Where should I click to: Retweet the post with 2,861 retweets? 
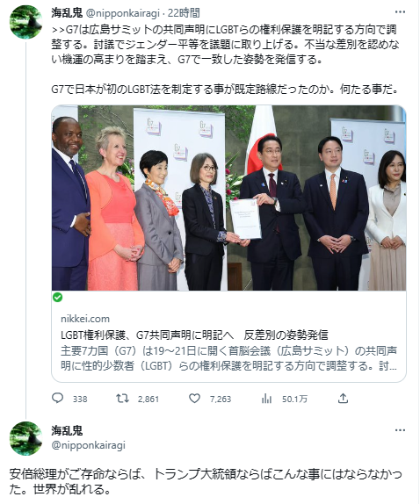[122, 399]
